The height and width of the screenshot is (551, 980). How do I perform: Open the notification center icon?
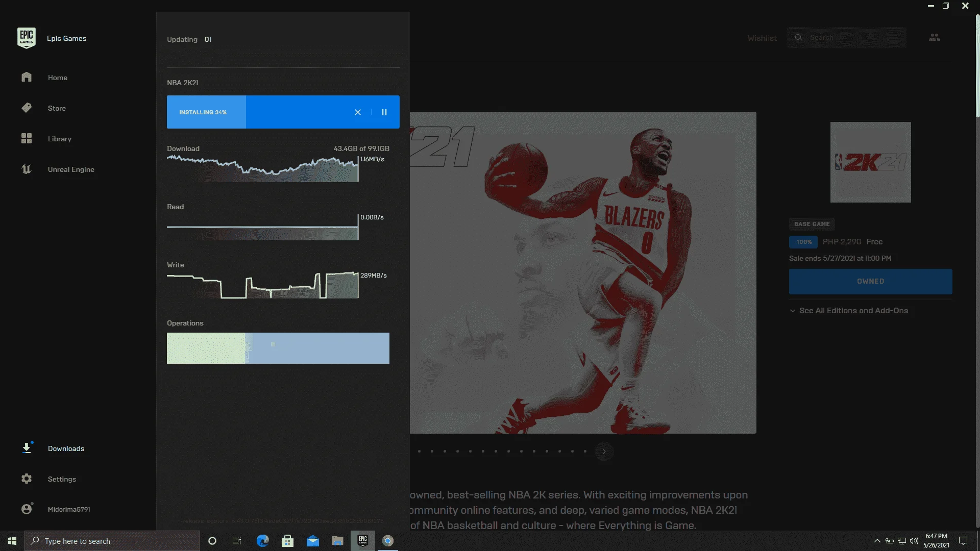pos(963,541)
